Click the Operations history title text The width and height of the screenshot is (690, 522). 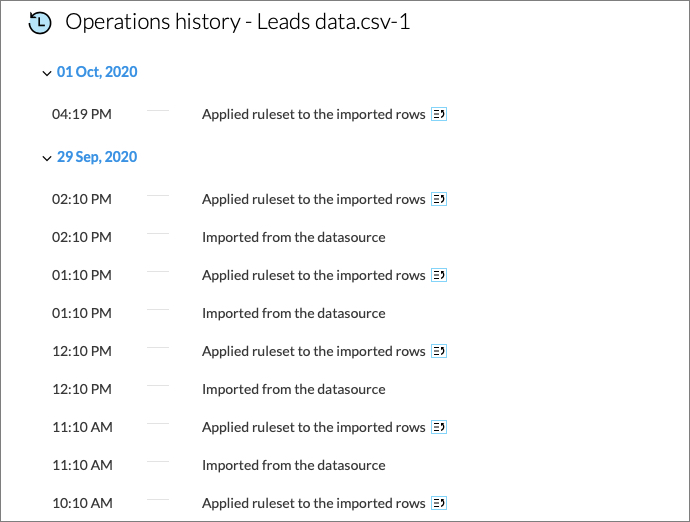pyautogui.click(x=237, y=22)
